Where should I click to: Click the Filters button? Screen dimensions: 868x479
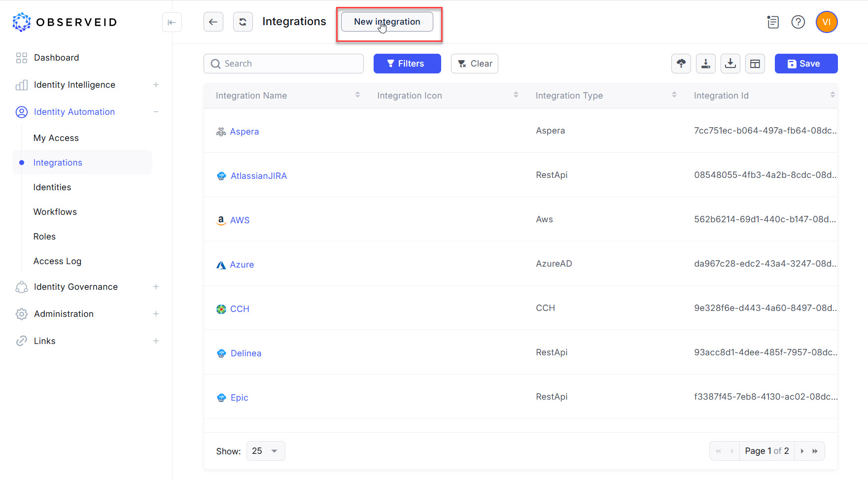coord(407,64)
